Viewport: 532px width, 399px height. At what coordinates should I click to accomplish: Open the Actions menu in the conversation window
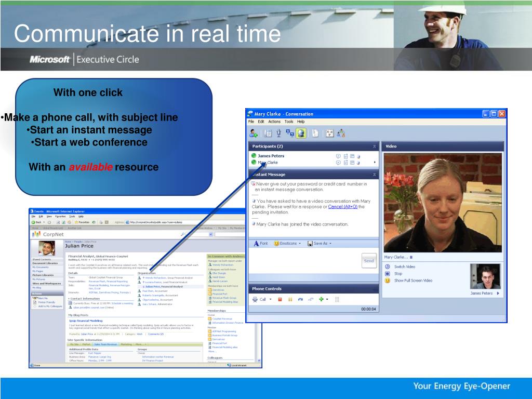pyautogui.click(x=274, y=122)
